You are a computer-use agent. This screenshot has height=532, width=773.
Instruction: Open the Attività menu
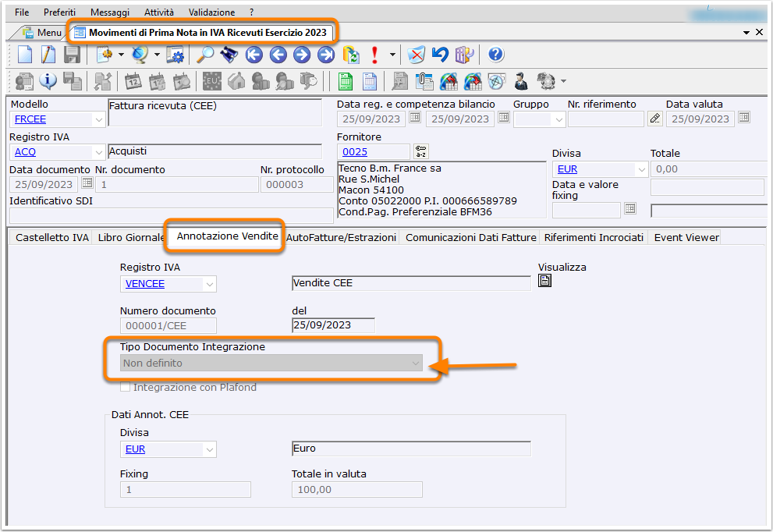click(x=159, y=12)
